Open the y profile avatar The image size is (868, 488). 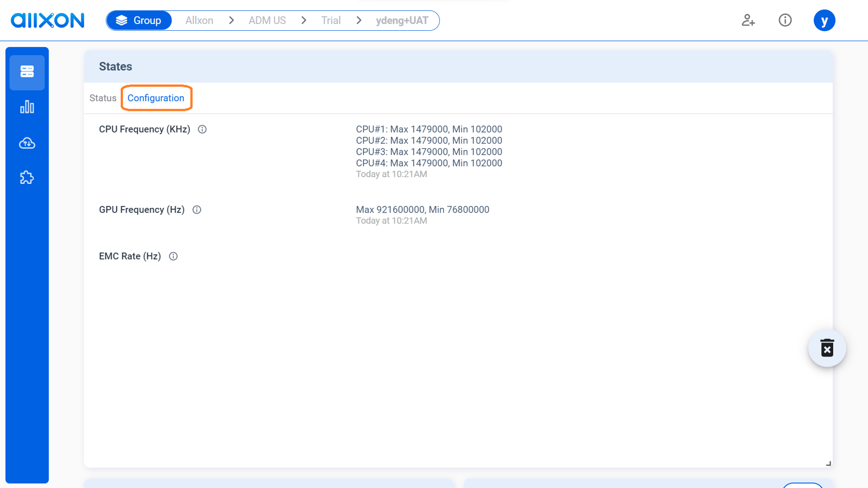tap(824, 20)
